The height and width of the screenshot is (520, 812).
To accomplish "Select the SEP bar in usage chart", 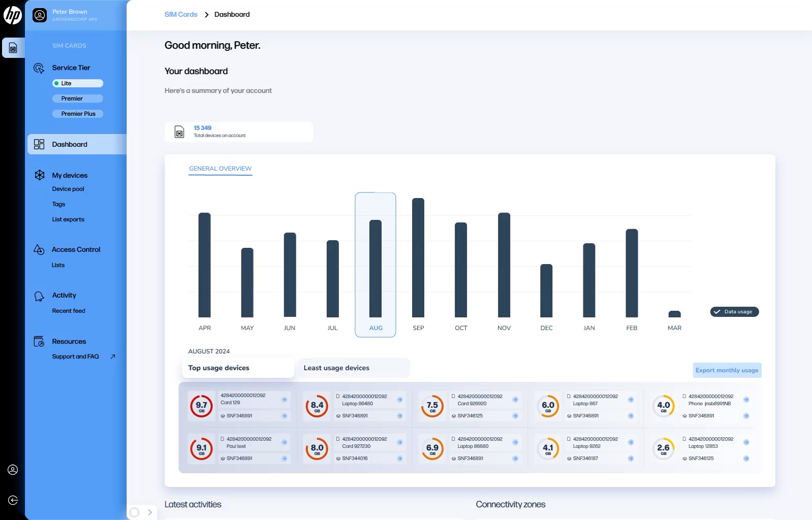I will 418,258.
